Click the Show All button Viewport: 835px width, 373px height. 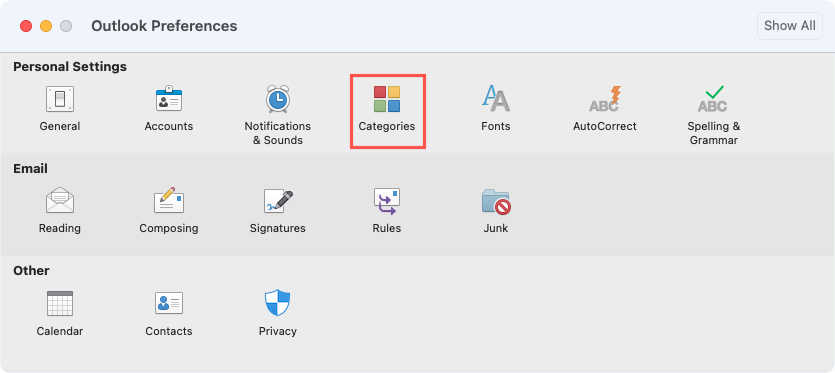[x=790, y=26]
